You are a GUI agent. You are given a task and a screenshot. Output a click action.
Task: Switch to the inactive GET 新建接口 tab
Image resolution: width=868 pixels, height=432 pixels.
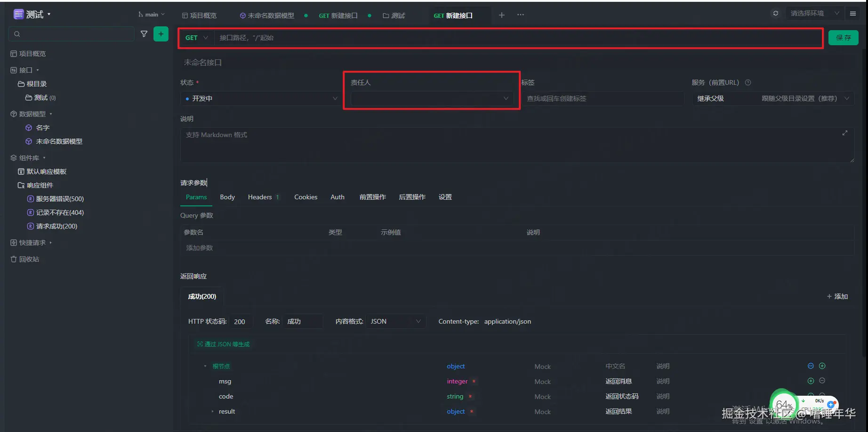coord(338,16)
